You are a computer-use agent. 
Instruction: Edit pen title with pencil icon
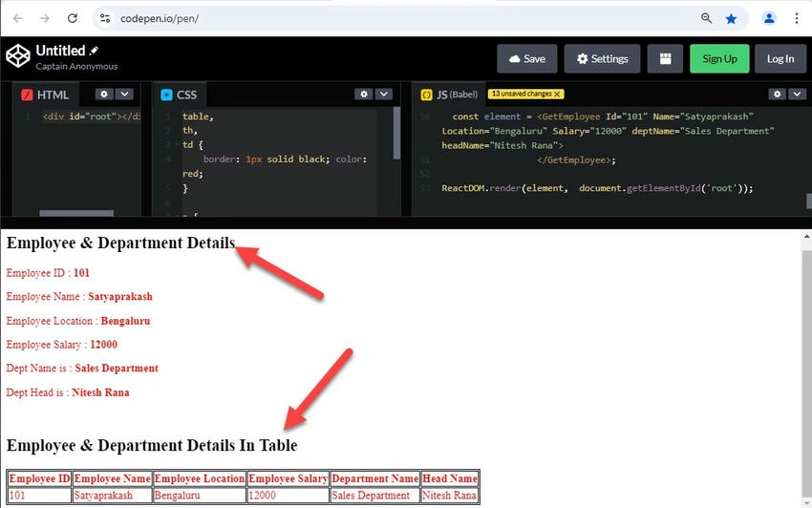[94, 51]
